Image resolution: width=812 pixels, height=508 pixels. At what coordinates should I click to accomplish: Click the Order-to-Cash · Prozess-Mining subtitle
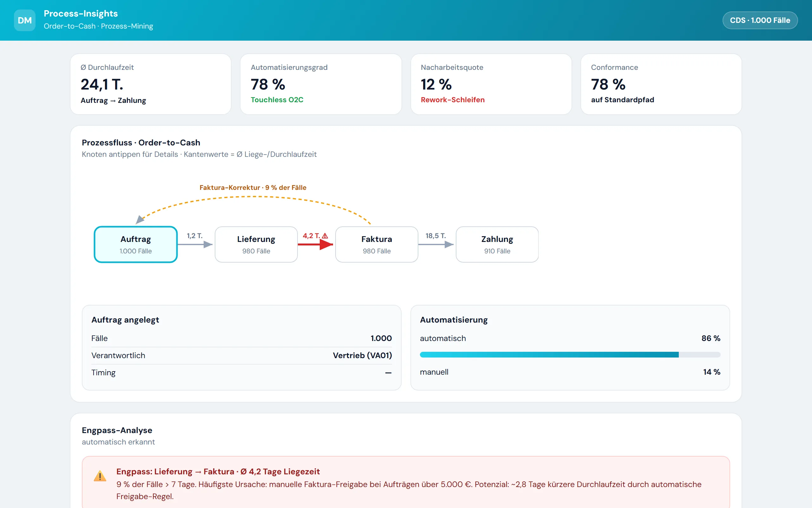pyautogui.click(x=98, y=26)
